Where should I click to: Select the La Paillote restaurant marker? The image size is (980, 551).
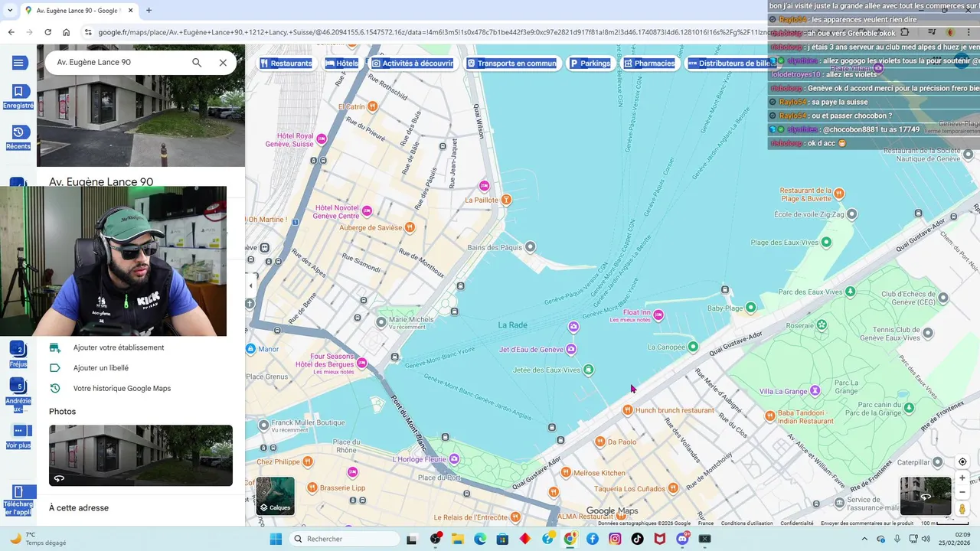pyautogui.click(x=505, y=200)
